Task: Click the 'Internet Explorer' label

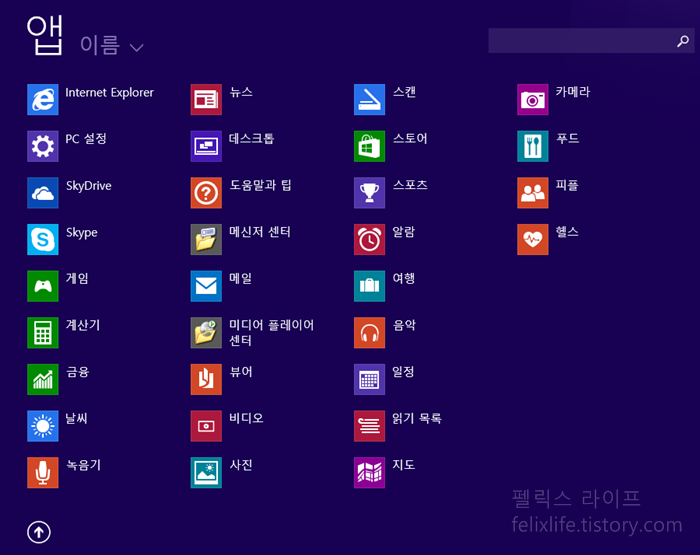Action: point(109,92)
